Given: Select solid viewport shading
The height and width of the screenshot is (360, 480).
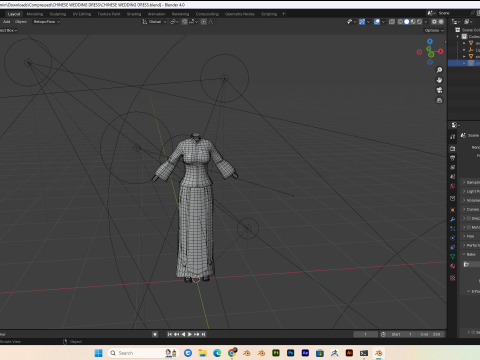Looking at the screenshot, I should tap(407, 22).
